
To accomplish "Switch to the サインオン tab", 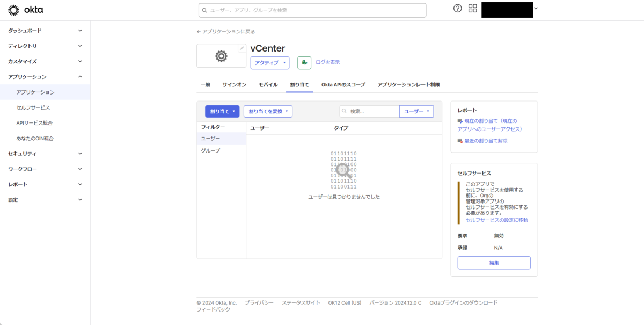I will click(x=235, y=85).
